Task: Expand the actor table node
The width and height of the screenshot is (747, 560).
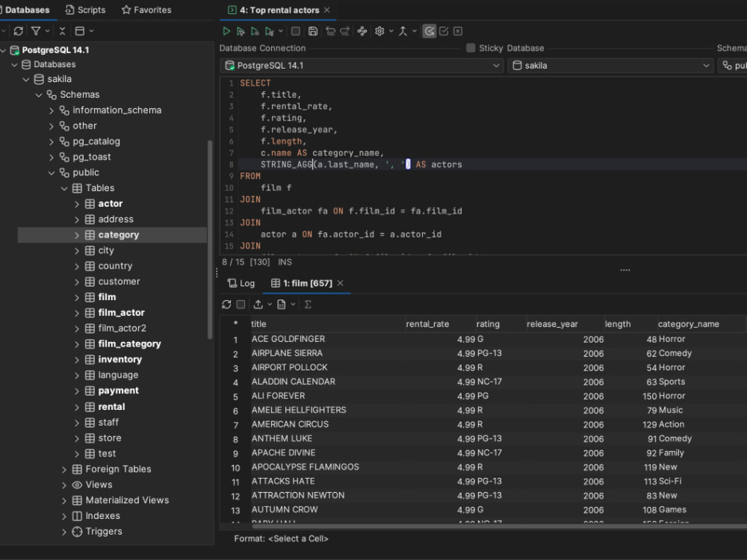Action: pos(77,204)
